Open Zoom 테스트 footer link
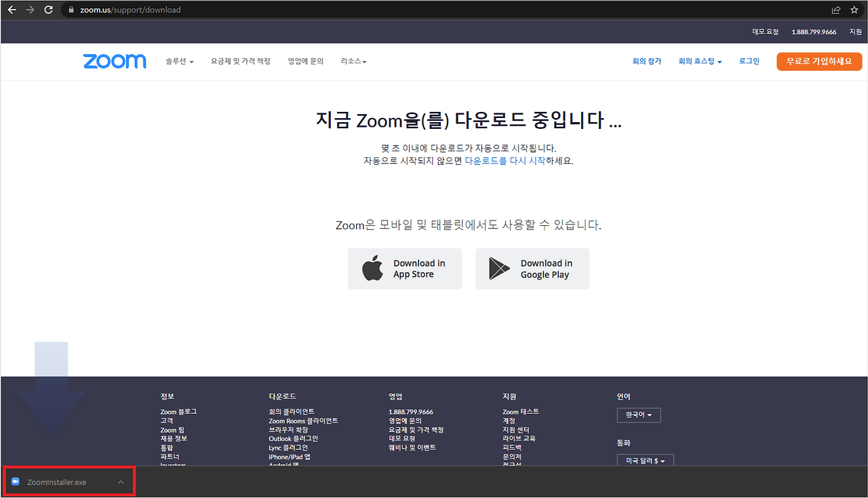The width and height of the screenshot is (868, 498). (x=521, y=412)
